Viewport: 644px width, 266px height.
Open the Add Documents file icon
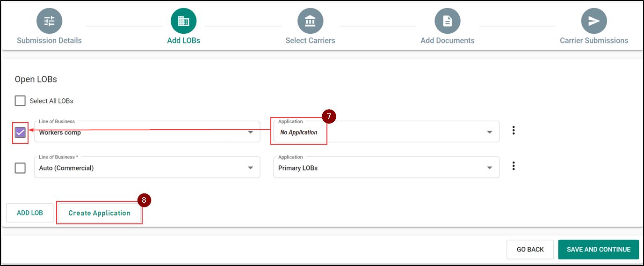pyautogui.click(x=448, y=21)
